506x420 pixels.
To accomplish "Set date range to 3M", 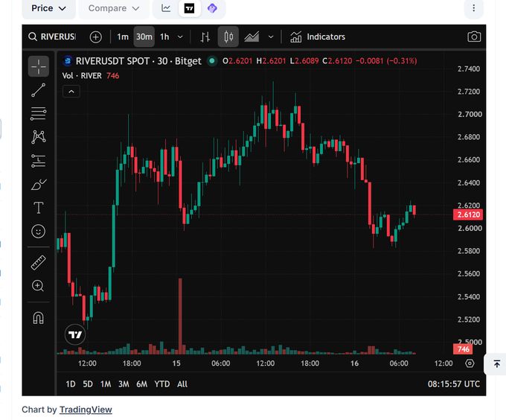I will [x=124, y=384].
